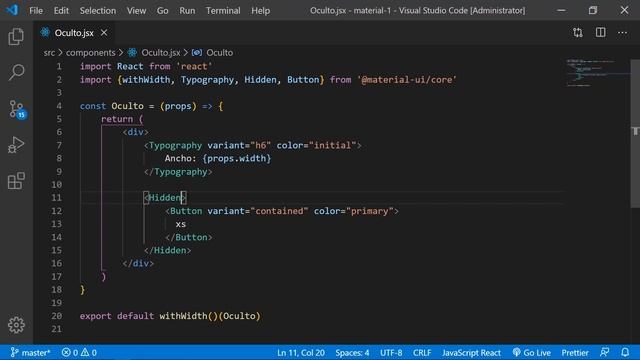Click the Open Changes compare icon
This screenshot has width=640, height=360.
click(578, 33)
